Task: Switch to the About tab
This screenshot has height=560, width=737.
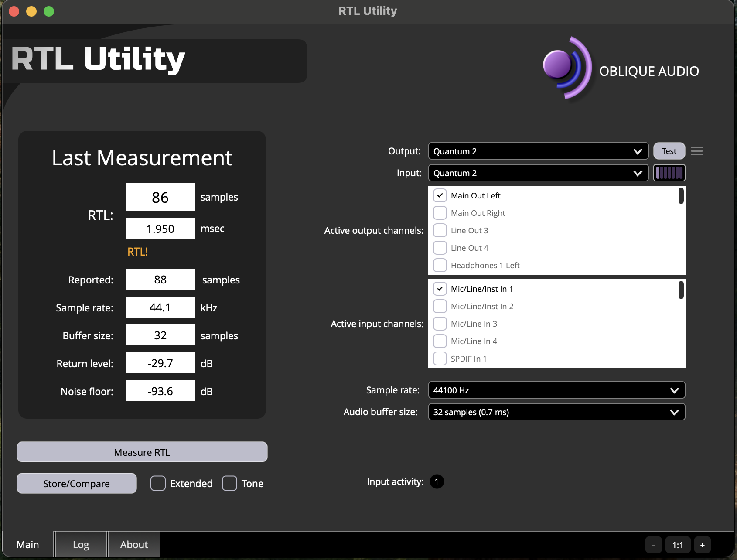Action: tap(134, 544)
